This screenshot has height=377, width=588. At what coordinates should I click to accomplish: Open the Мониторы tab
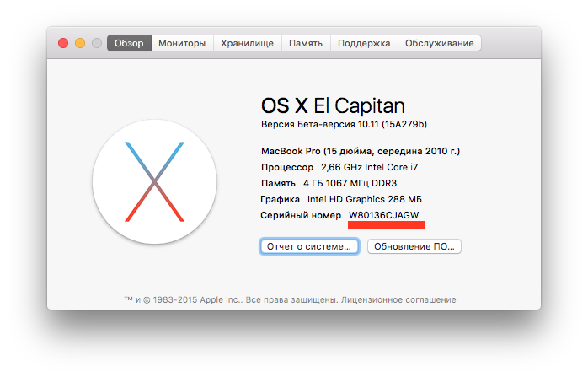pyautogui.click(x=182, y=43)
